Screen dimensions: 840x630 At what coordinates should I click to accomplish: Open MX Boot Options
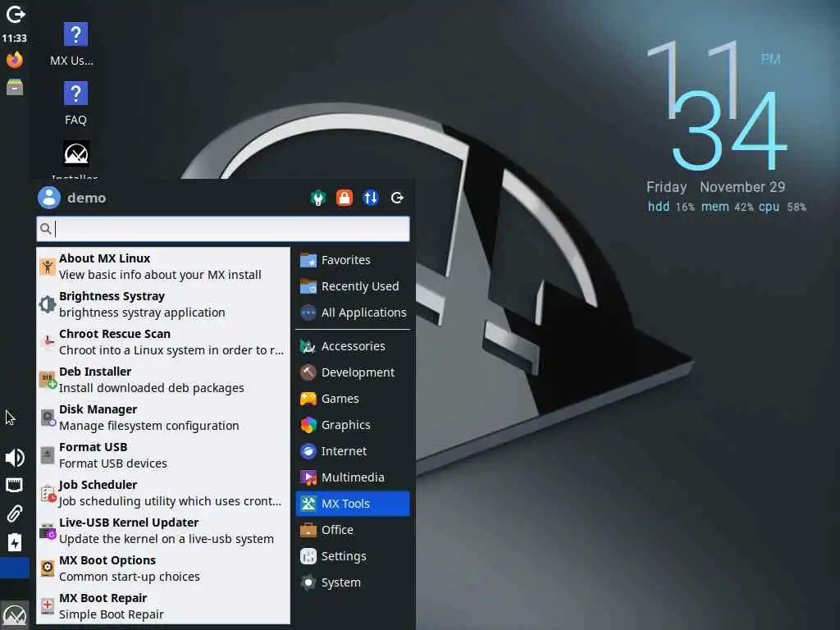[x=163, y=568]
